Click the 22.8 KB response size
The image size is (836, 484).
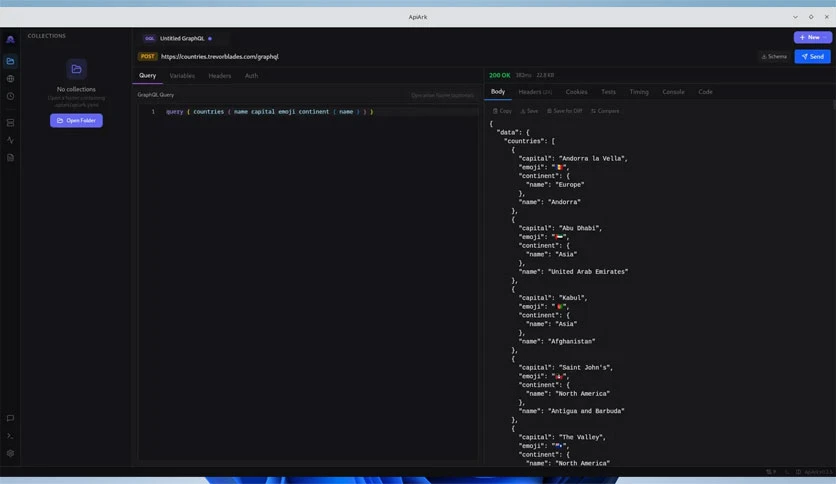click(545, 75)
